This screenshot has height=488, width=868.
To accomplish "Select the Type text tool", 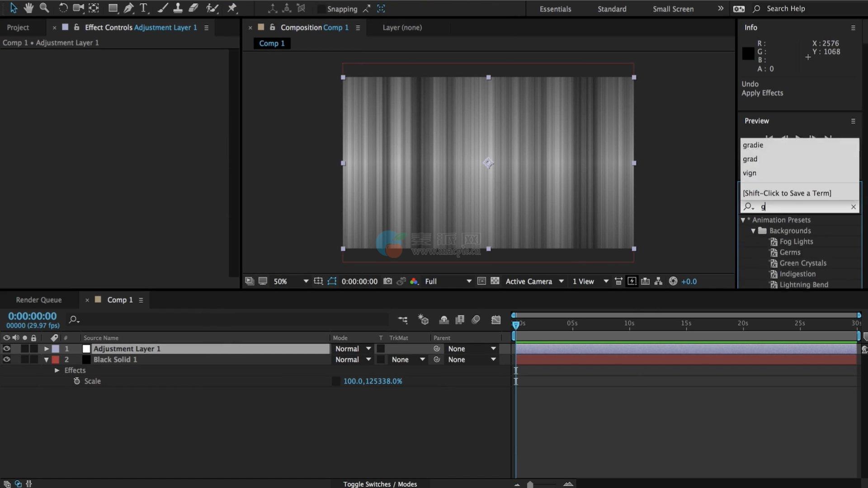I will click(x=143, y=8).
